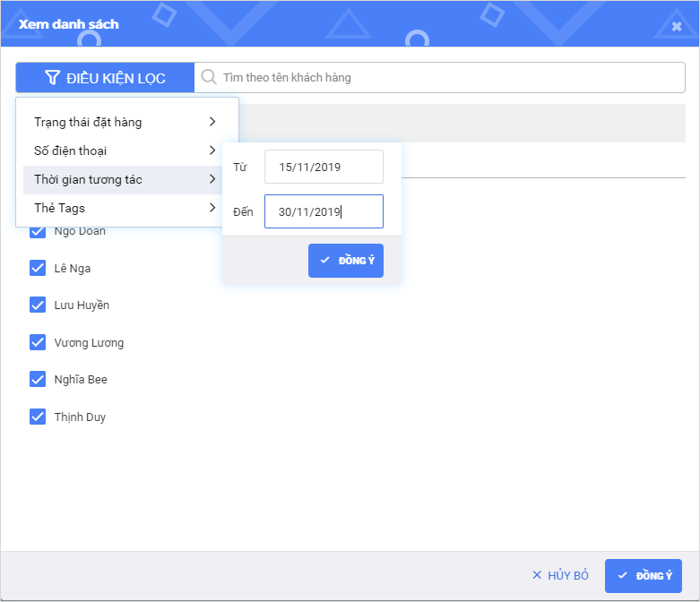This screenshot has height=602, width=700.
Task: Select the Thời gian tương tác filter
Action: click(89, 179)
